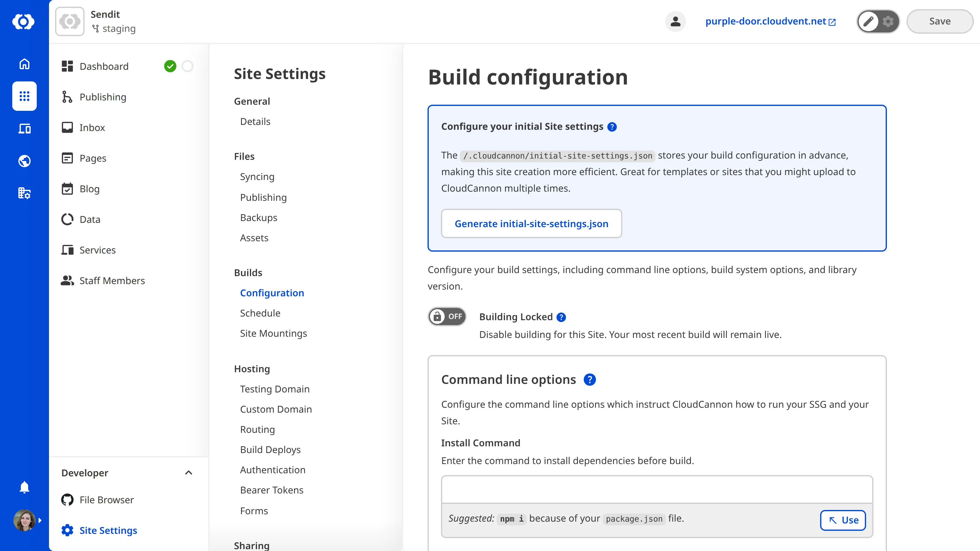Click the user account icon in the top bar

pos(675,21)
